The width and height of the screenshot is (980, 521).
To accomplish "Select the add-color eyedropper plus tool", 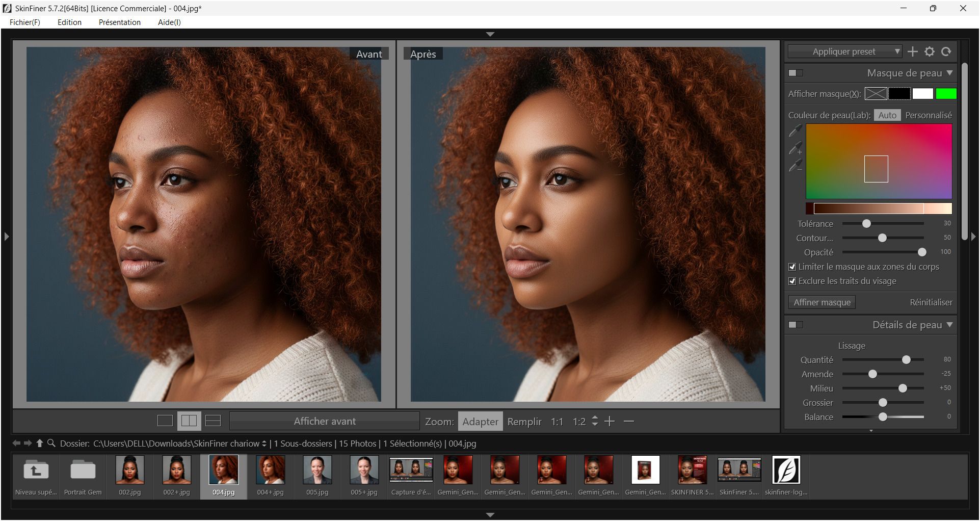I will 796,148.
